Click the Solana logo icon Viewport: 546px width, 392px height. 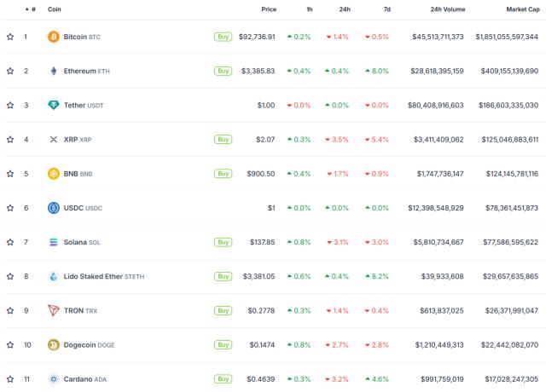[x=54, y=242]
